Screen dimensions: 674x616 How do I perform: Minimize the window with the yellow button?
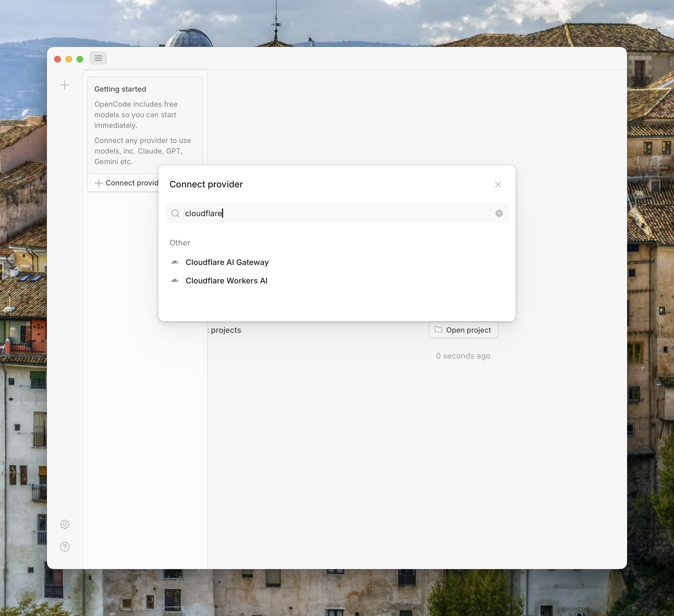tap(68, 59)
